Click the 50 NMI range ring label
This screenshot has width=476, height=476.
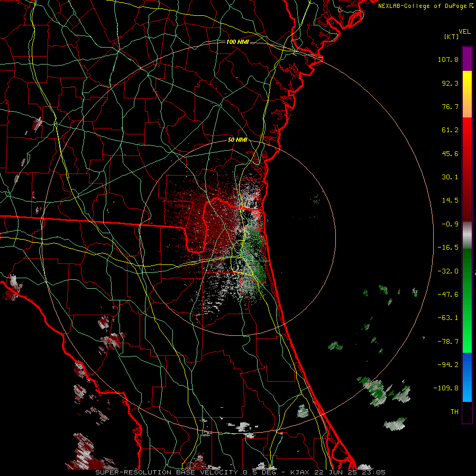pyautogui.click(x=237, y=140)
